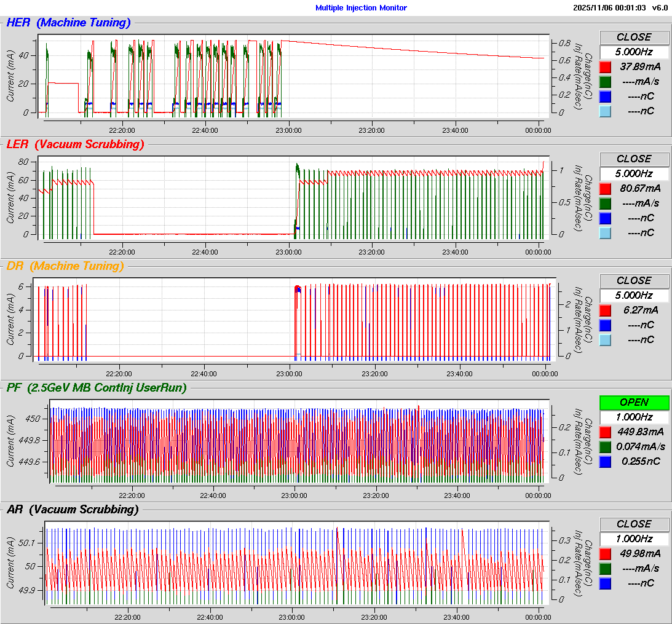Image resolution: width=672 pixels, height=624 pixels.
Task: Click the CLOSE indicator in DR panel
Action: point(634,280)
